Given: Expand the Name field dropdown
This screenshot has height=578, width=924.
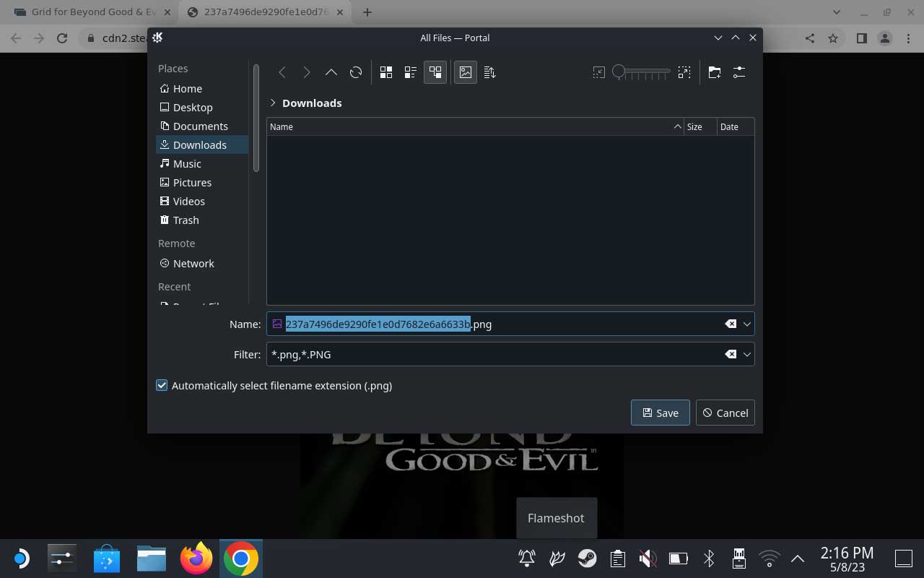Looking at the screenshot, I should click(x=747, y=324).
